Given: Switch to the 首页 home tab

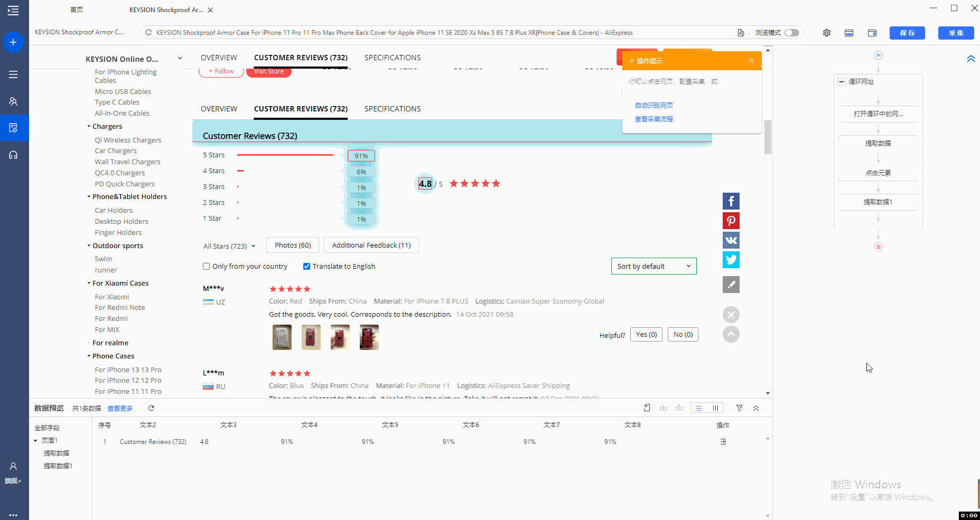Looking at the screenshot, I should (77, 10).
